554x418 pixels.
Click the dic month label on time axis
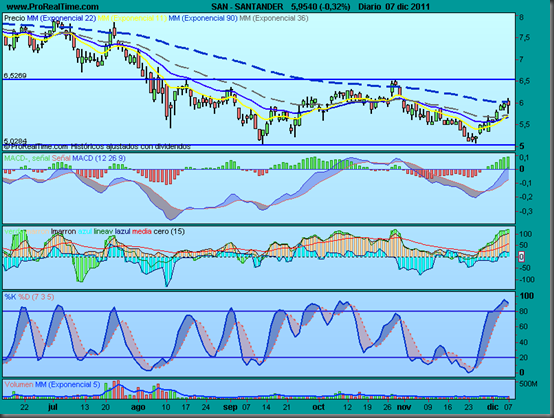tap(493, 407)
